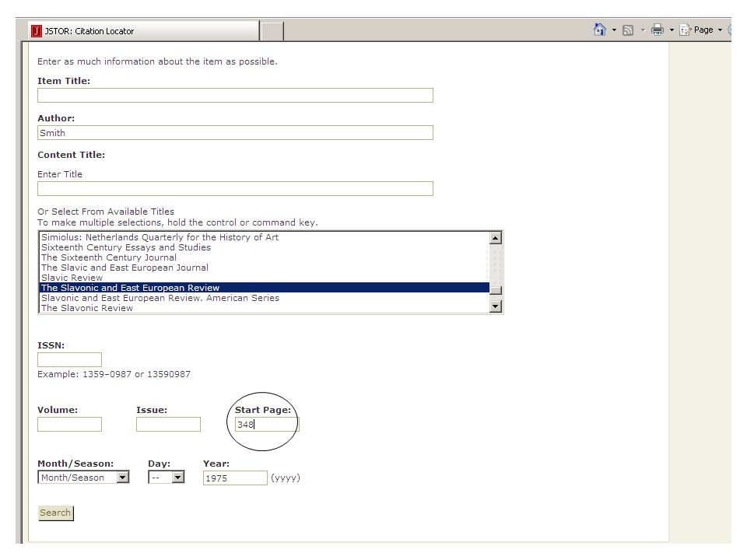Click the Enter Title content field
Viewport: 747px width, 560px height.
point(235,188)
